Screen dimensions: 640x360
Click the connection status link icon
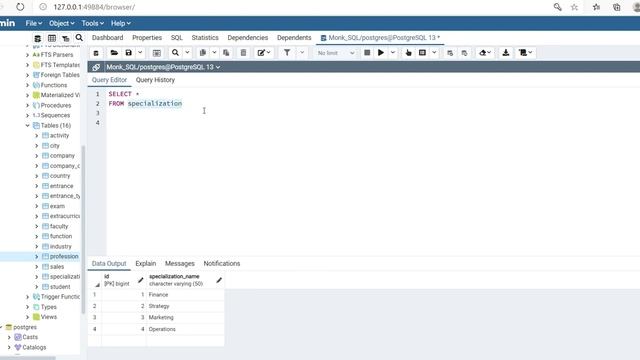(x=96, y=67)
